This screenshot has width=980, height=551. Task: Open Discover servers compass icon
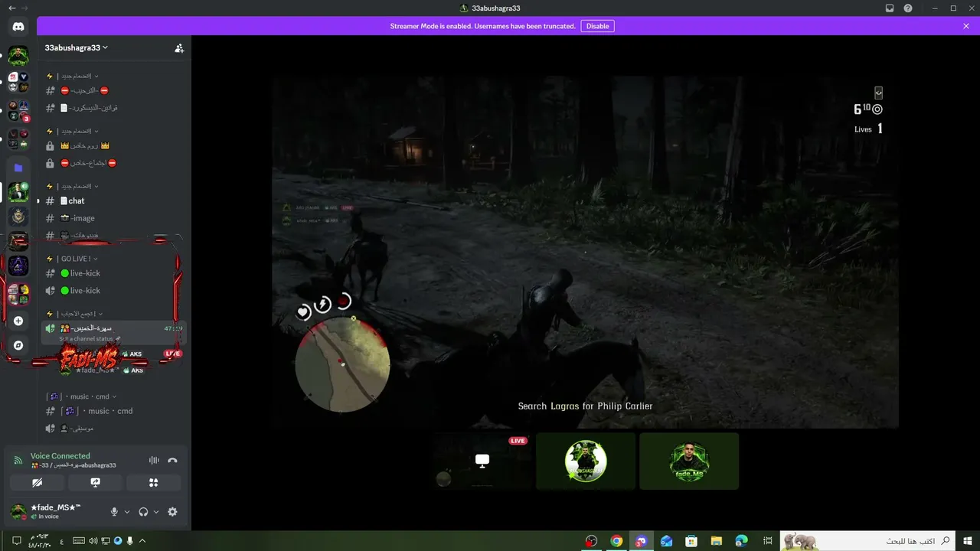18,345
